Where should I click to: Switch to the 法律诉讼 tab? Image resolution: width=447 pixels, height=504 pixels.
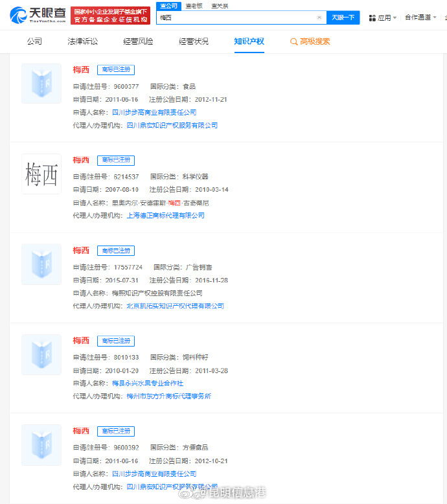coord(82,41)
